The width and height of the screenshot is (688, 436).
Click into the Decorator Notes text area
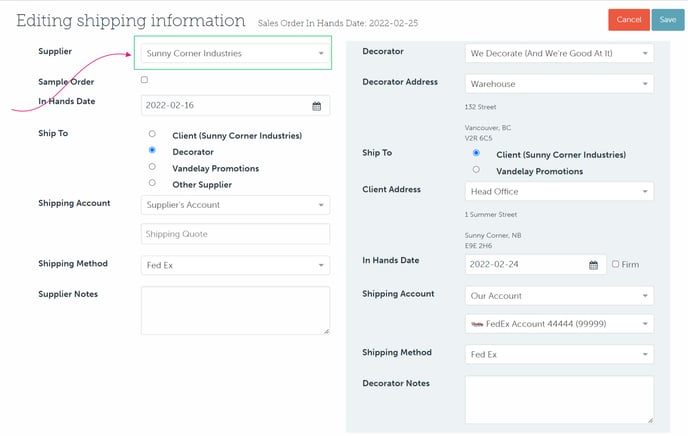point(559,399)
